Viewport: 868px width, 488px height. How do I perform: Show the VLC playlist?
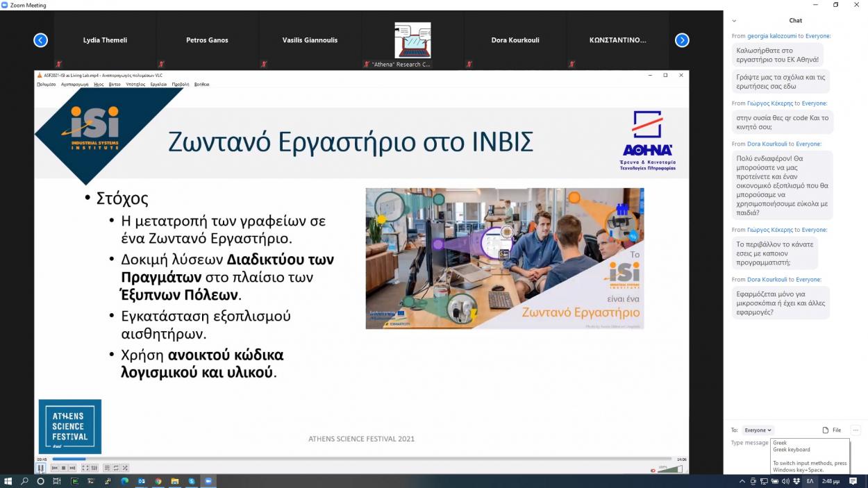[107, 468]
